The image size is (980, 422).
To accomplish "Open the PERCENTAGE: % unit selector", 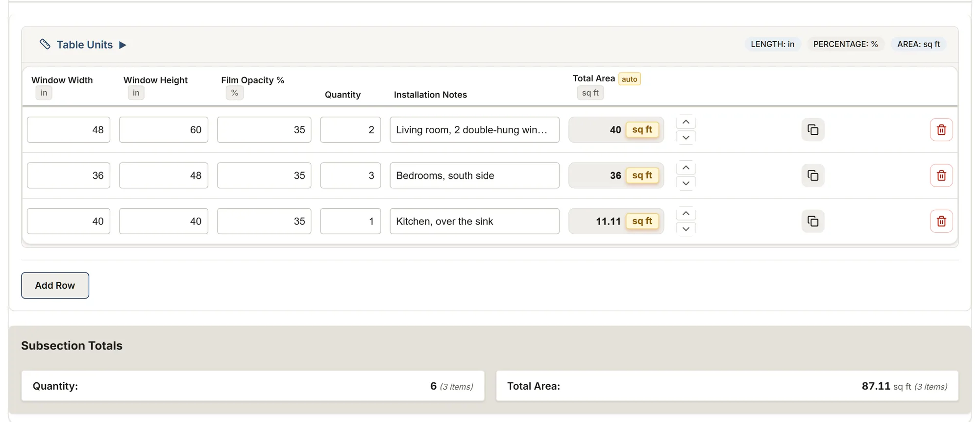I will 846,44.
